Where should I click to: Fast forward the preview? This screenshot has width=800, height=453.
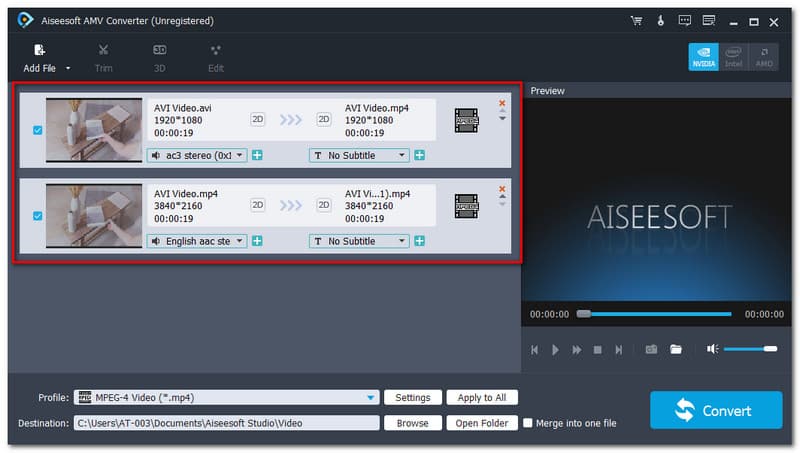pyautogui.click(x=577, y=350)
